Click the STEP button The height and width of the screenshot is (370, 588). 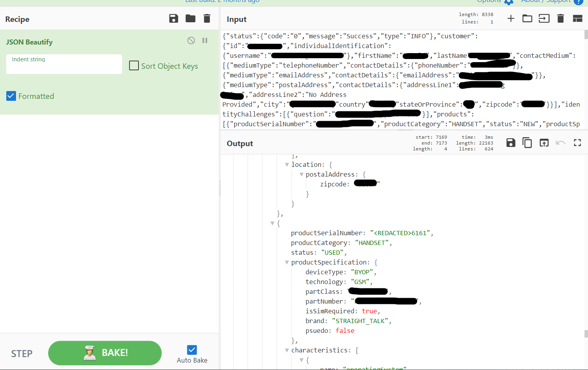click(22, 354)
